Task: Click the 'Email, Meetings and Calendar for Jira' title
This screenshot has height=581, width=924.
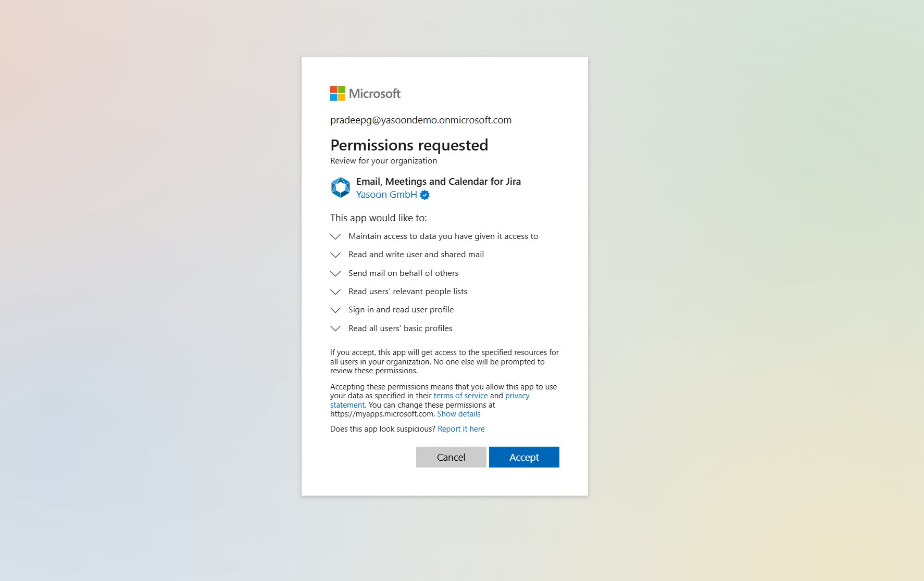Action: [438, 181]
